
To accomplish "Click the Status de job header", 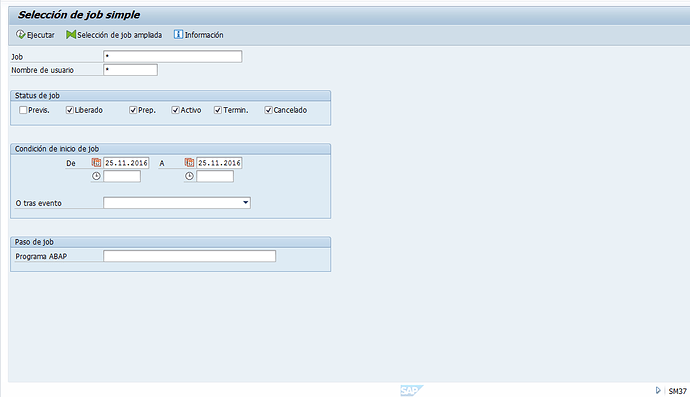I will pyautogui.click(x=37, y=96).
